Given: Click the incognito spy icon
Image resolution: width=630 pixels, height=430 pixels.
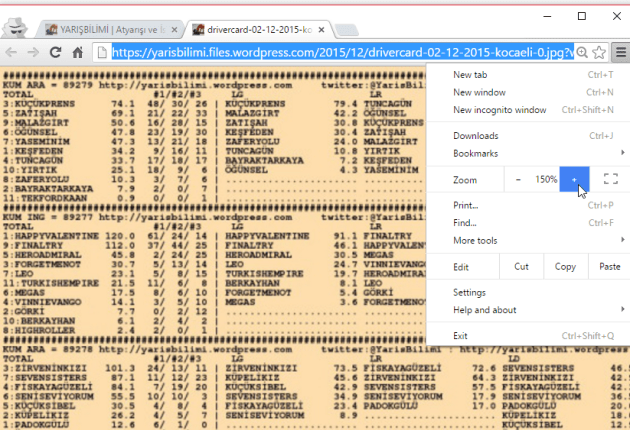Looking at the screenshot, I should [15, 27].
